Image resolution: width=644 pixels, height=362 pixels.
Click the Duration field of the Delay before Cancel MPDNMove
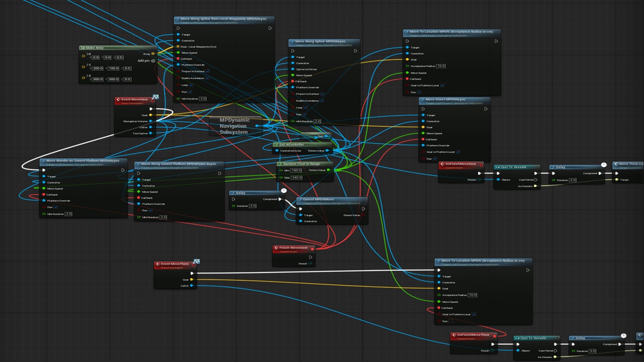pyautogui.click(x=253, y=206)
